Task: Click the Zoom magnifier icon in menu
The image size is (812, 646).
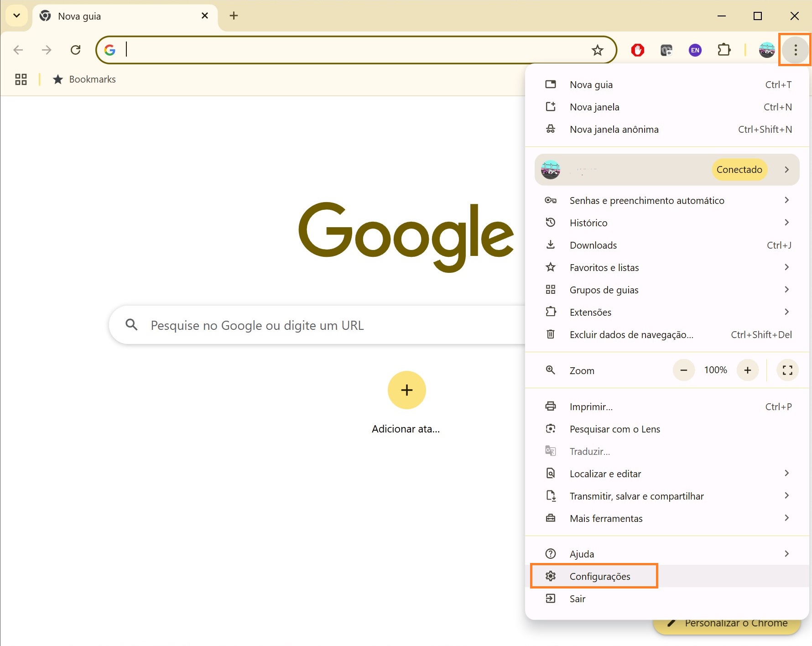Action: 551,370
